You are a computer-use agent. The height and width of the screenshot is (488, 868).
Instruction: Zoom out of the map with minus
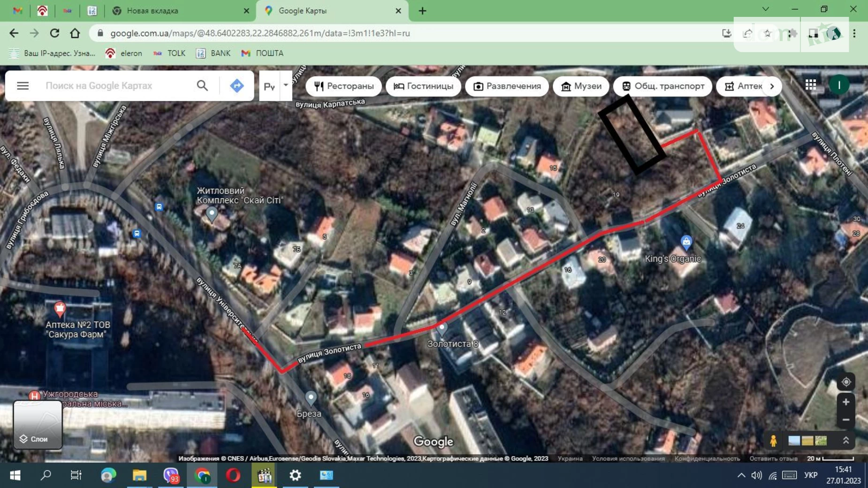(x=846, y=420)
